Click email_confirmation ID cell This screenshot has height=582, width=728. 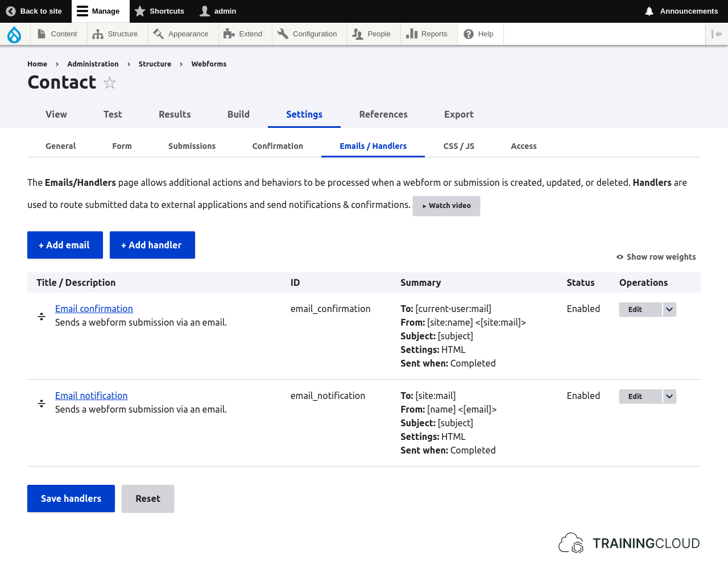click(x=330, y=309)
